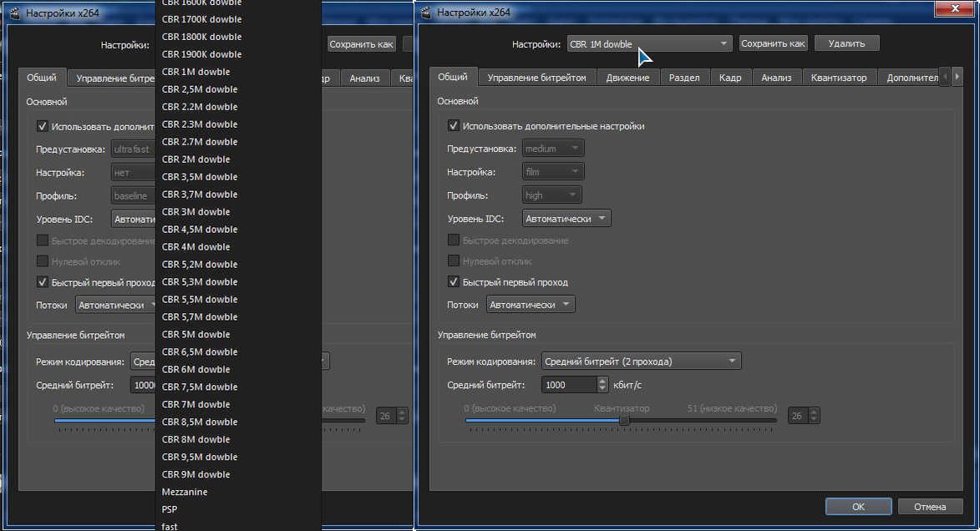Click the 'Удалить' button
Viewport: 980px width, 531px height.
coord(847,43)
